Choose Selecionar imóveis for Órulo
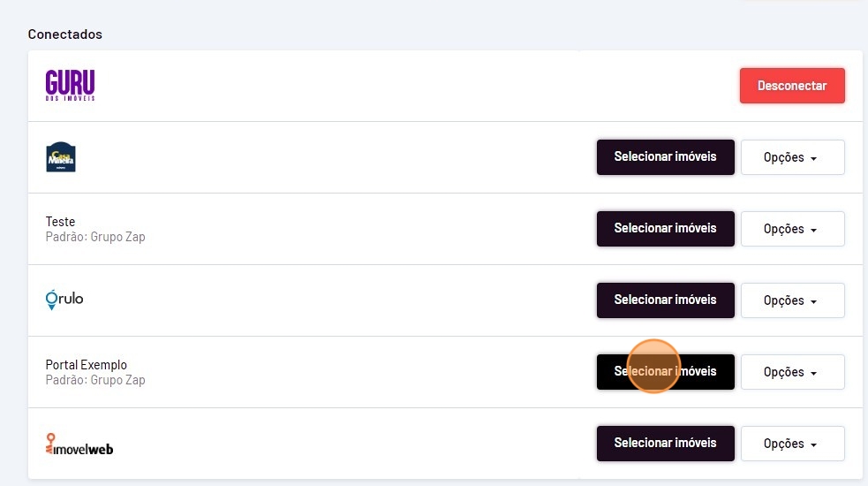Screen dimensions: 868x486 (x=665, y=300)
